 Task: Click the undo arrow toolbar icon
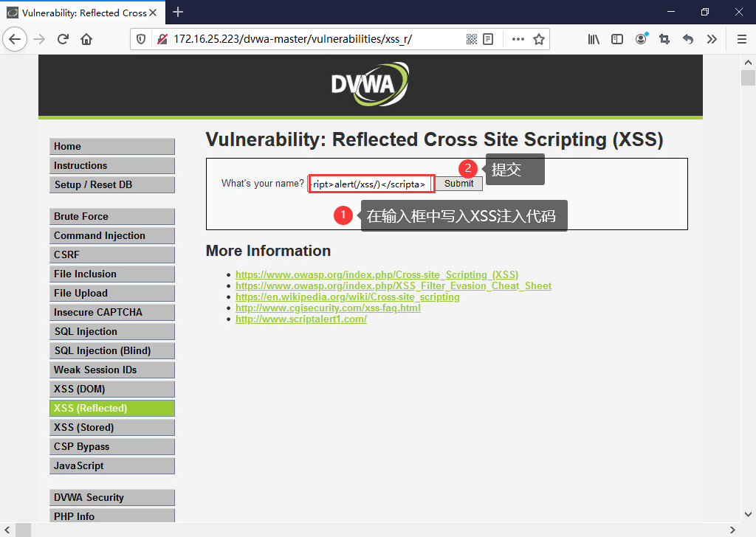[x=688, y=39]
